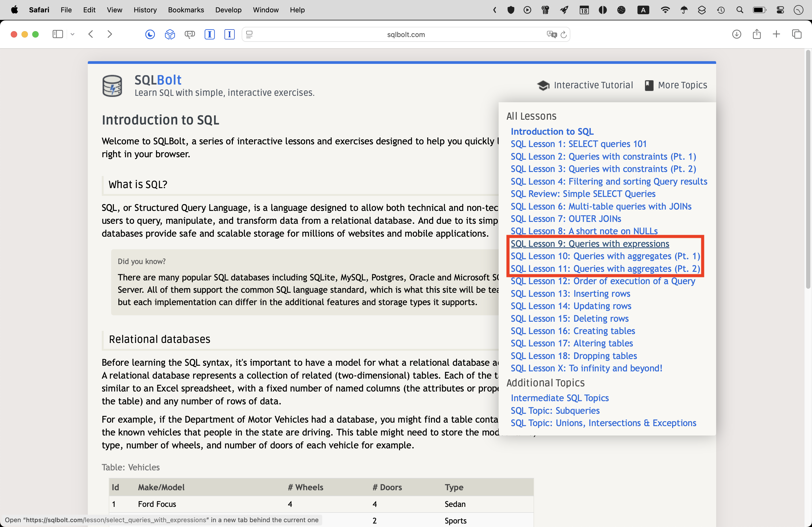Click the sqlbolt.com address field

pyautogui.click(x=406, y=34)
